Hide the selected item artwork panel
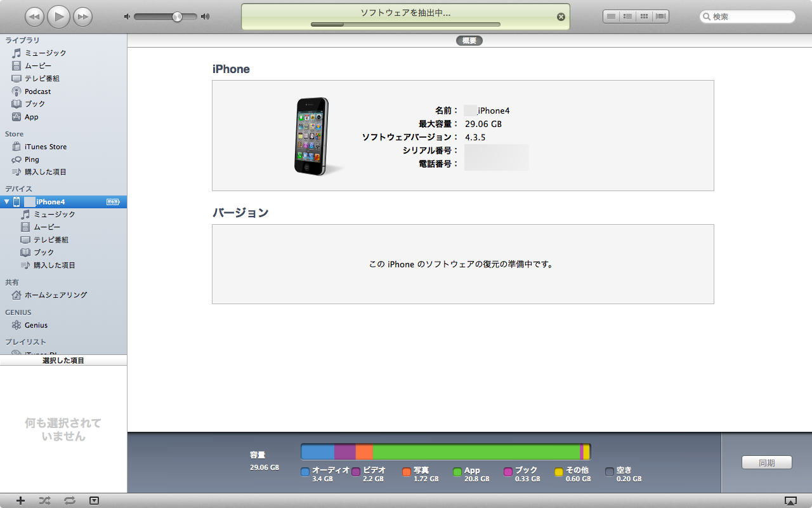 [x=94, y=500]
